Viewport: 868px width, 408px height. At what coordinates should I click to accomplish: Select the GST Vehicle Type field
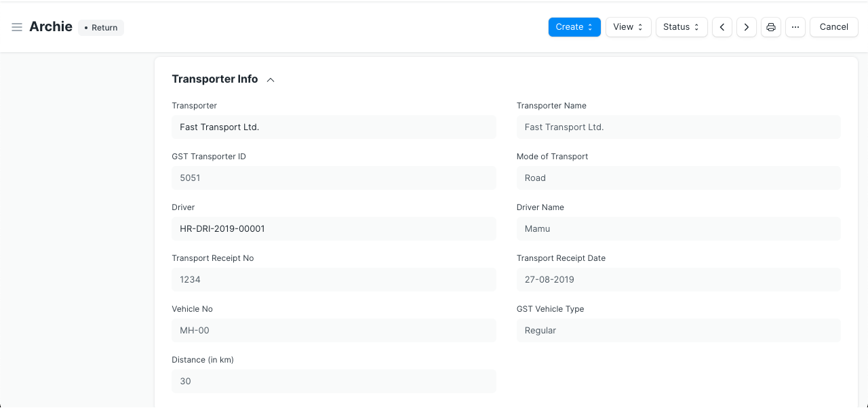[678, 330]
